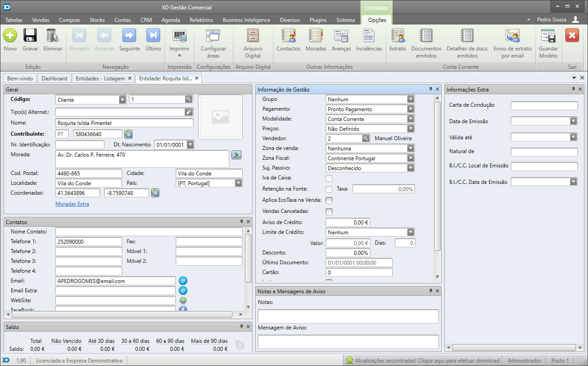
Task: Expand the Pagamento dropdown
Action: (410, 109)
